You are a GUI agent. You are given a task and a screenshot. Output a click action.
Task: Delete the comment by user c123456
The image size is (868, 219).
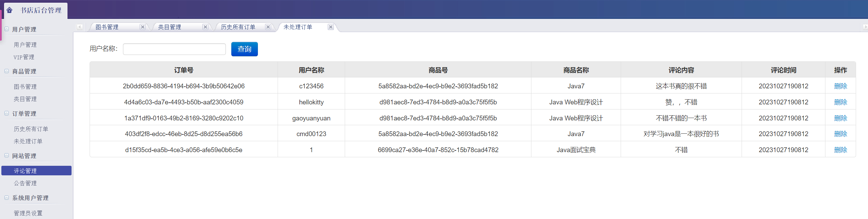[x=840, y=86]
